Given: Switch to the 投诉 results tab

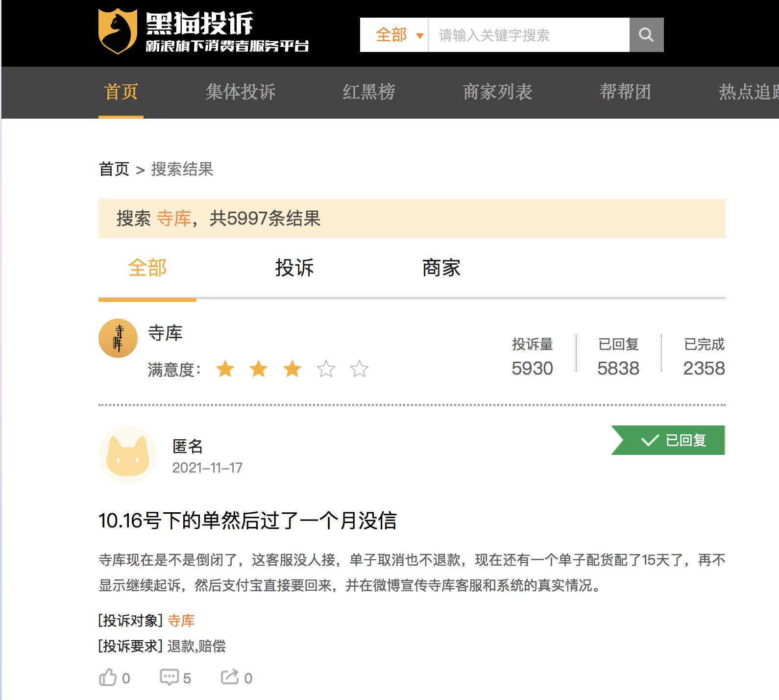Looking at the screenshot, I should tap(294, 268).
